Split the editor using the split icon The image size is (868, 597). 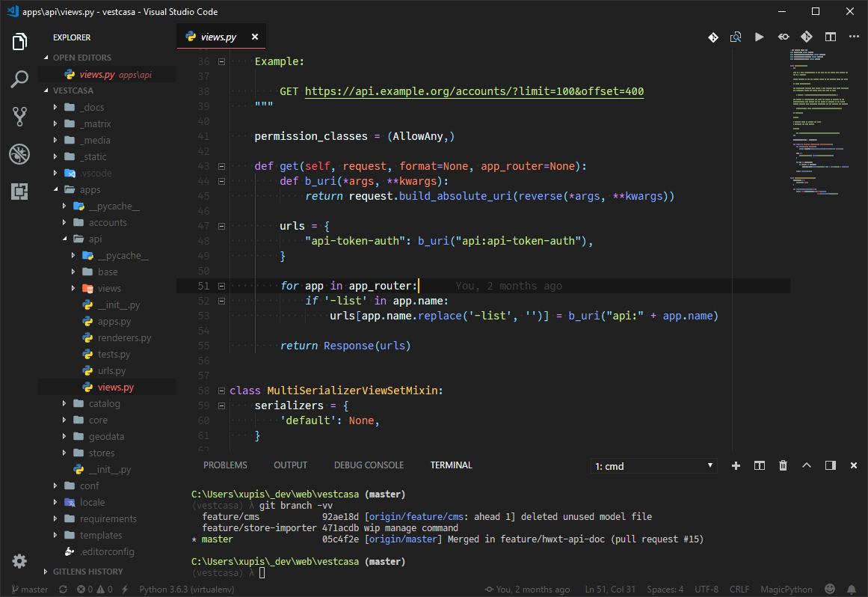tap(830, 37)
